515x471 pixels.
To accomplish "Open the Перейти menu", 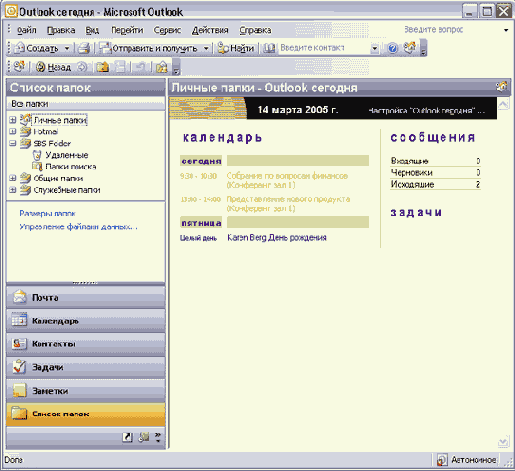I will point(127,30).
